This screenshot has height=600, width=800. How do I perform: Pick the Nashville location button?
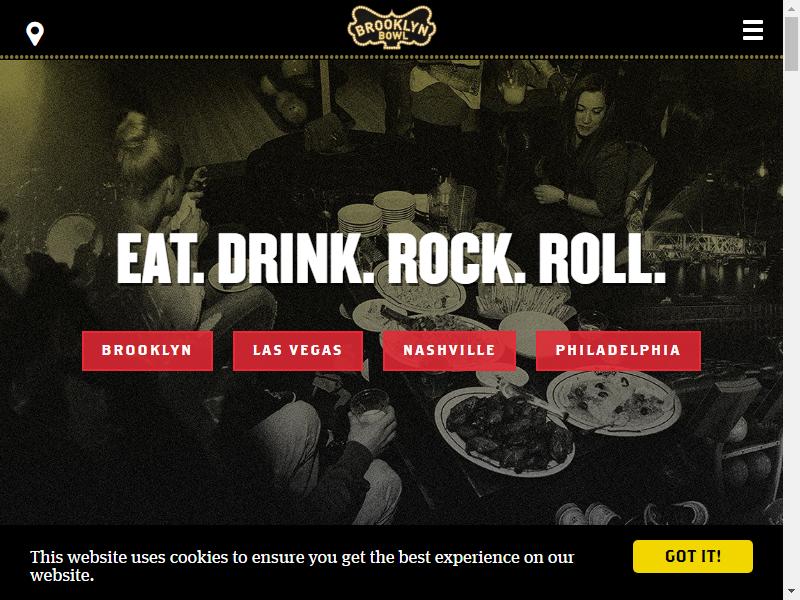(449, 351)
